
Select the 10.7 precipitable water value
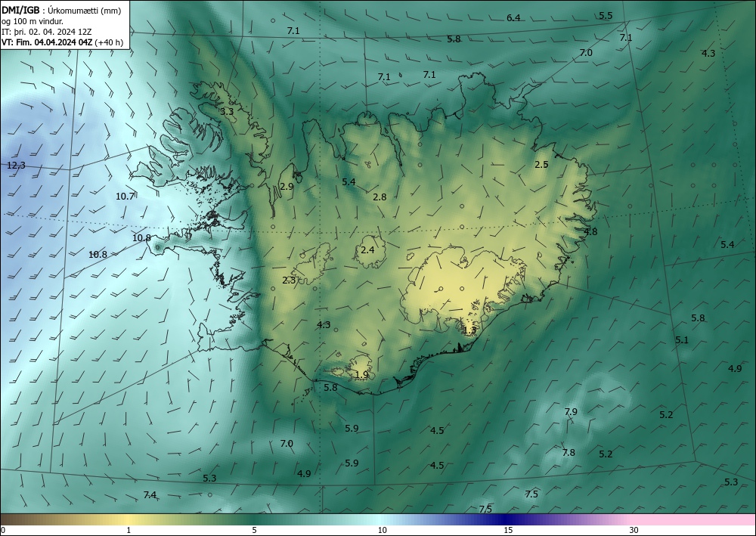click(x=125, y=196)
